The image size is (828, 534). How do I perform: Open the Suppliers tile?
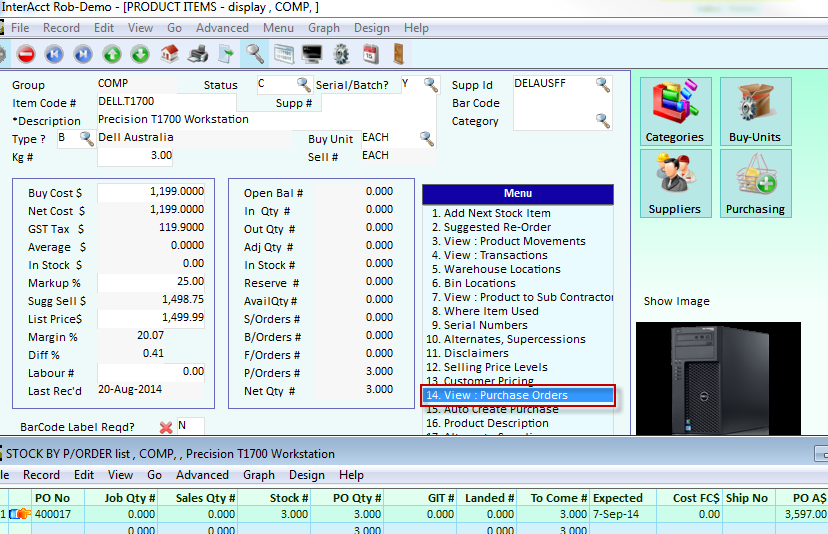[675, 183]
